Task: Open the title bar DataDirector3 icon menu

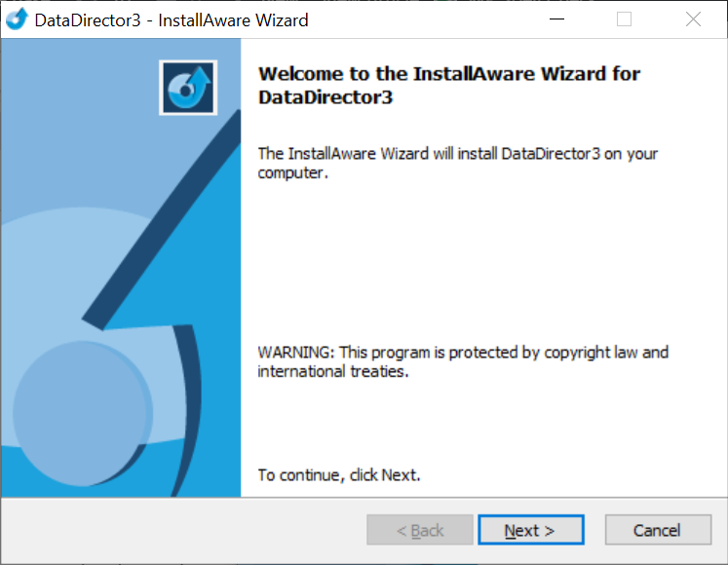Action: click(x=18, y=19)
